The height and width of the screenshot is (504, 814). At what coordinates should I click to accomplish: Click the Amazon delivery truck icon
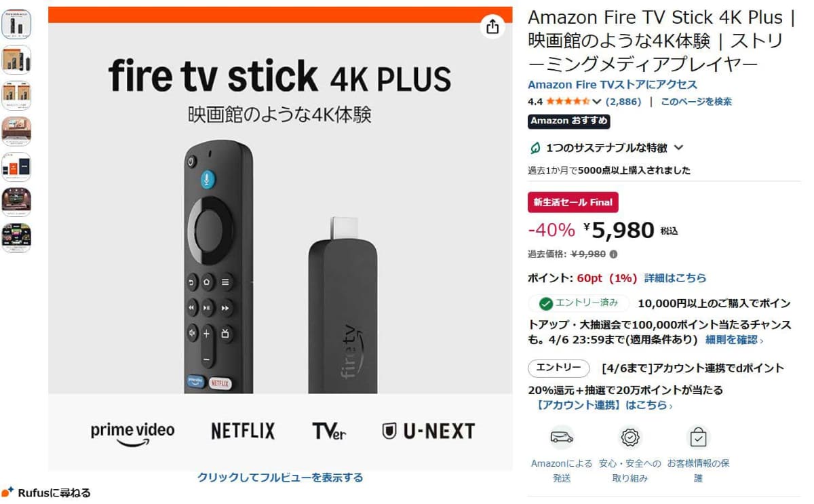click(x=562, y=438)
